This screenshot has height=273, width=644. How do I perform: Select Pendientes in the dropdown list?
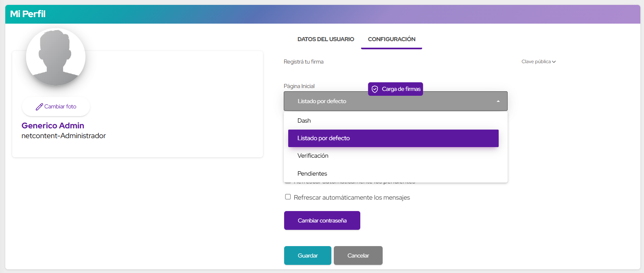[x=312, y=174]
